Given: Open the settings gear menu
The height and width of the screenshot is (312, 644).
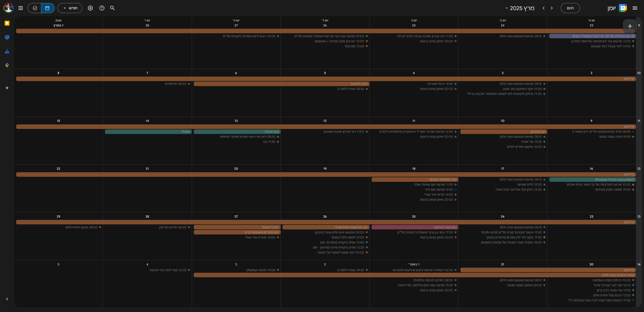Looking at the screenshot, I should (x=90, y=8).
